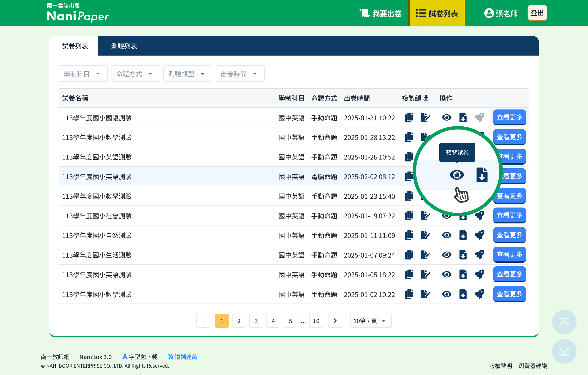Viewport: 588px width, 375px height.
Task: Open the 遠端連線 link
Action: pos(183,357)
